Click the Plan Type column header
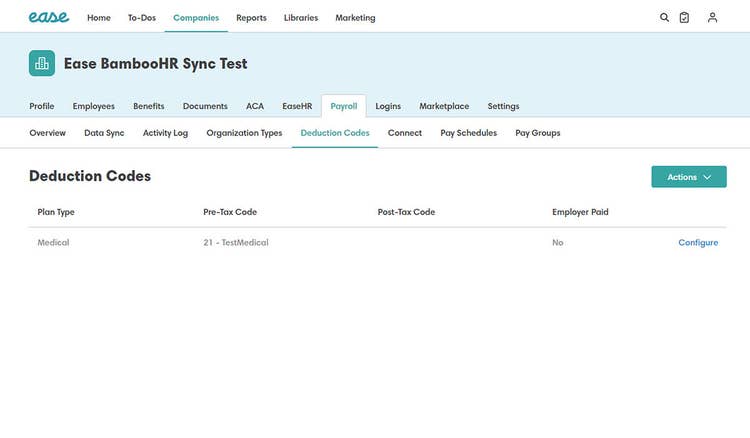Screen dimensions: 750x438 (x=56, y=212)
